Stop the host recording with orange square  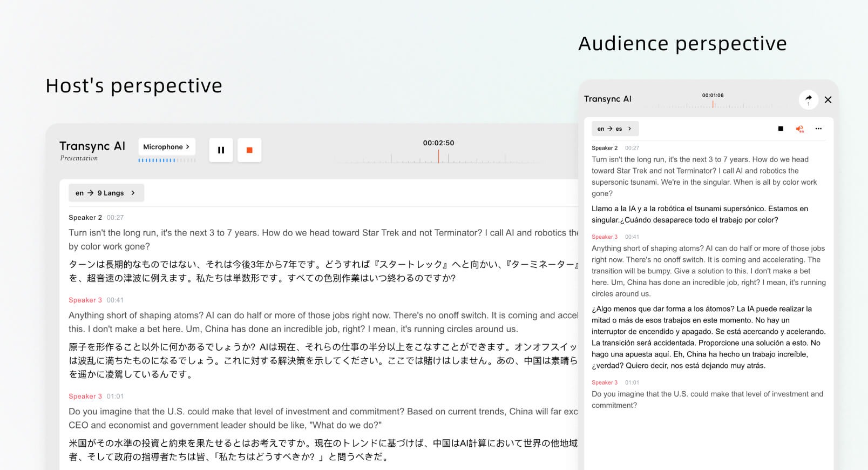click(x=249, y=150)
